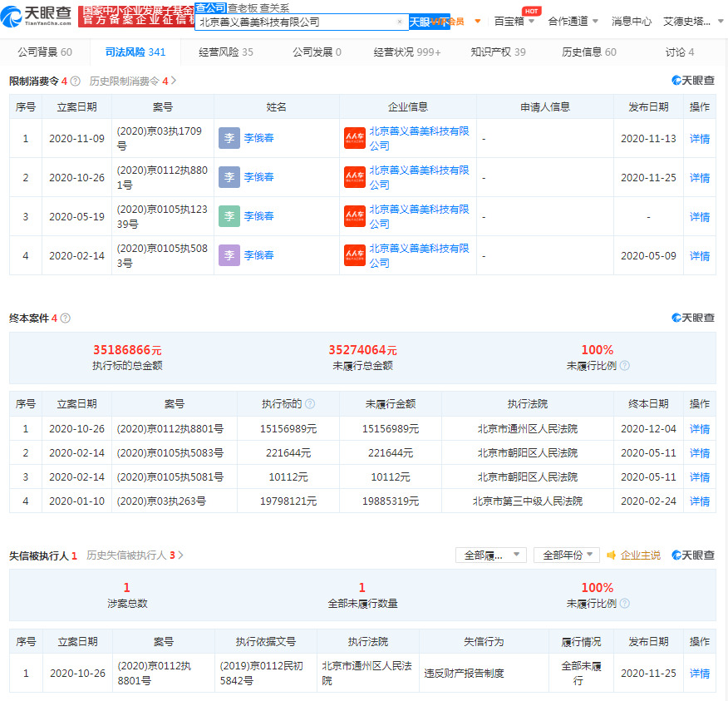Click the 企业主说 megaphone icon
This screenshot has width=728, height=701.
click(612, 555)
